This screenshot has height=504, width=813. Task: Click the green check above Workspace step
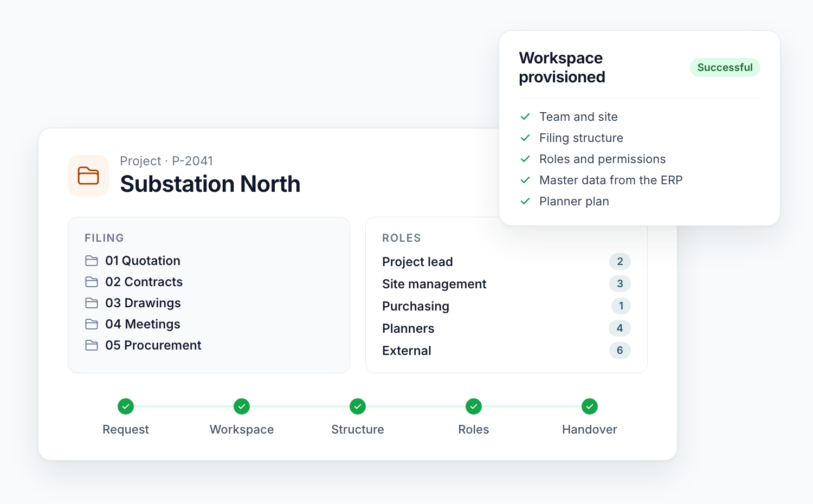(242, 406)
